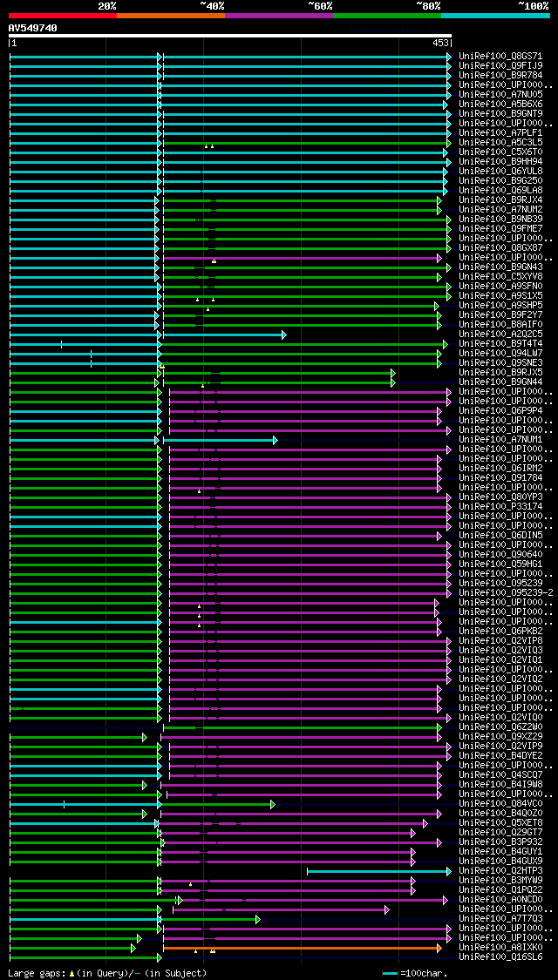Pick the UniRef100_B9T4T4 row label
The height and width of the screenshot is (980, 558).
(500, 344)
